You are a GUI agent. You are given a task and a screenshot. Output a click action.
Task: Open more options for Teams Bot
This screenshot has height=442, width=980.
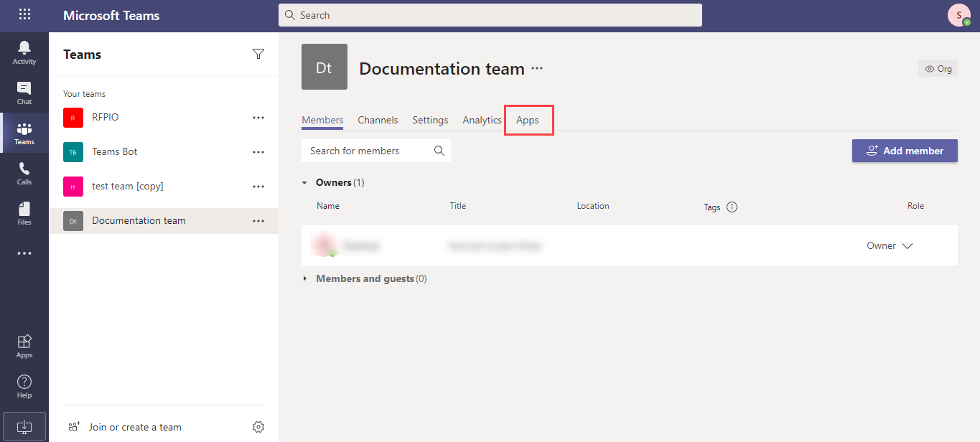[x=258, y=151]
